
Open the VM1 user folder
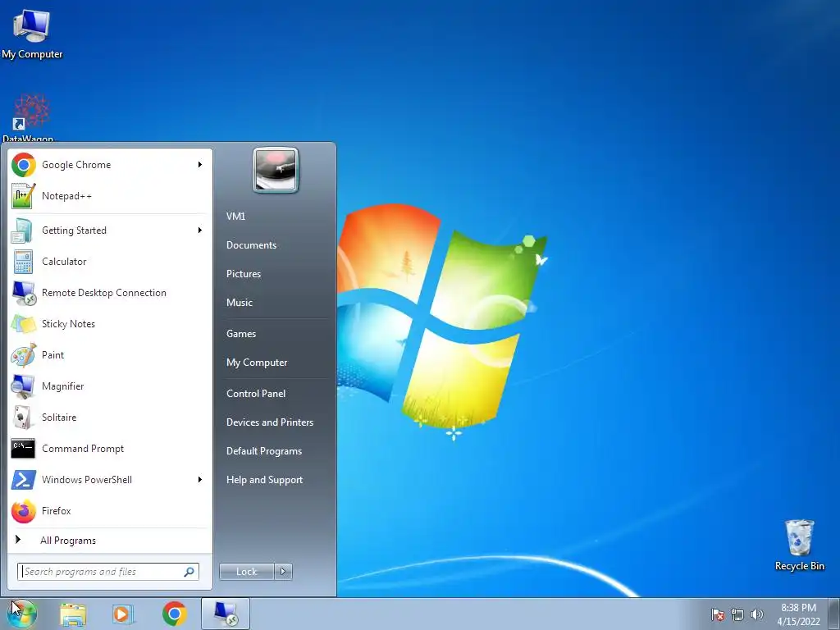click(235, 216)
